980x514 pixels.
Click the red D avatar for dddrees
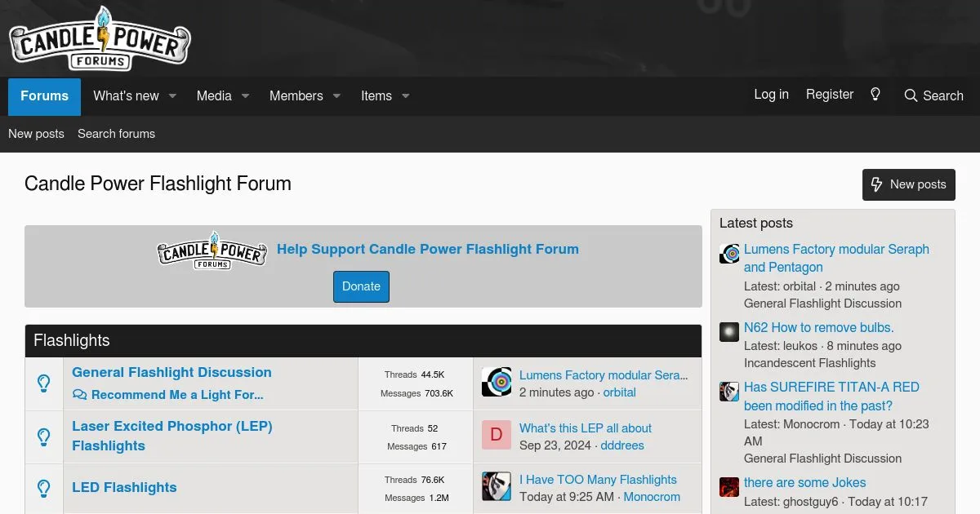coord(497,435)
